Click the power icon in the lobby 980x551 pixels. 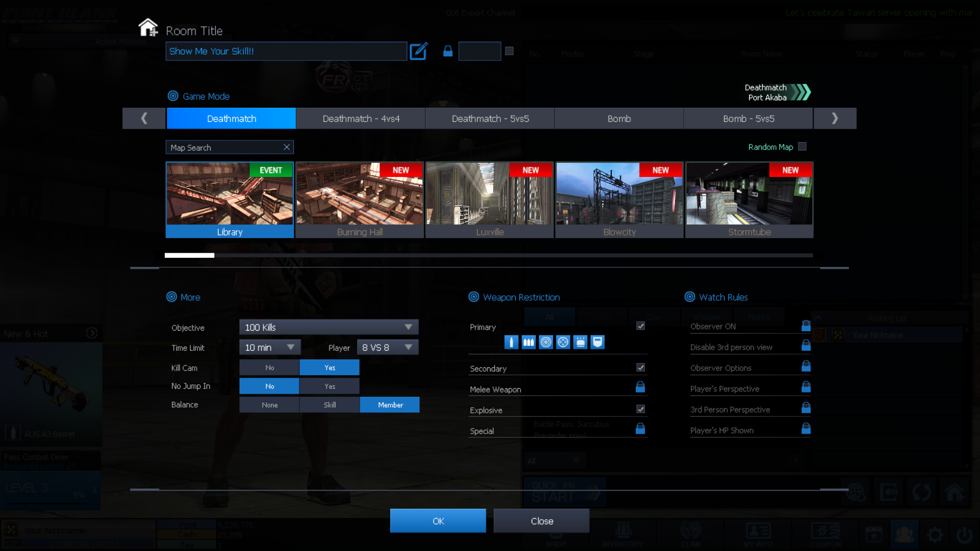[965, 536]
